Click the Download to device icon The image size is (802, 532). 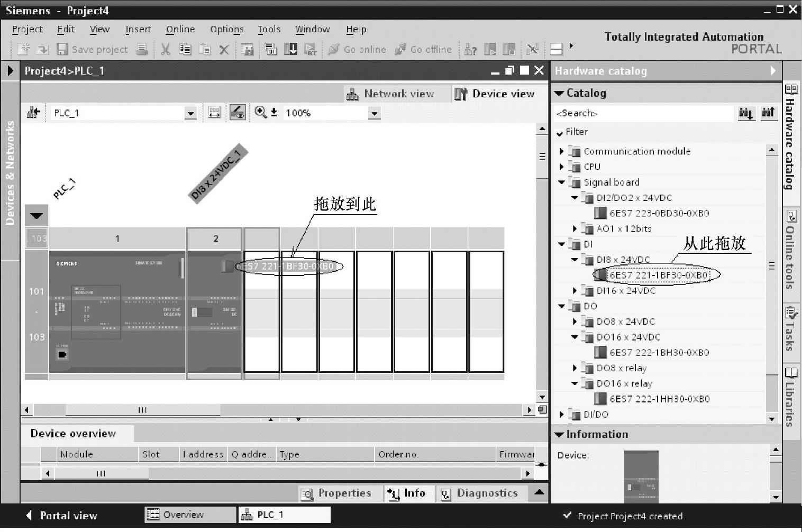[x=290, y=49]
